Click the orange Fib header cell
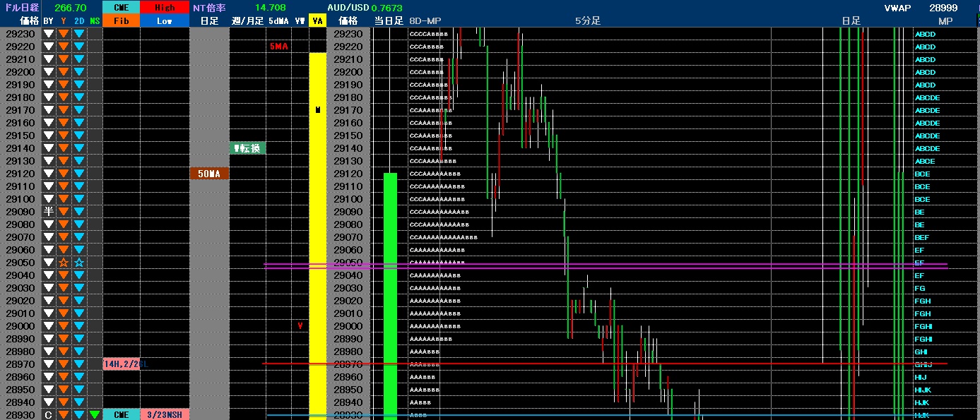This screenshot has height=420, width=980. pos(121,20)
